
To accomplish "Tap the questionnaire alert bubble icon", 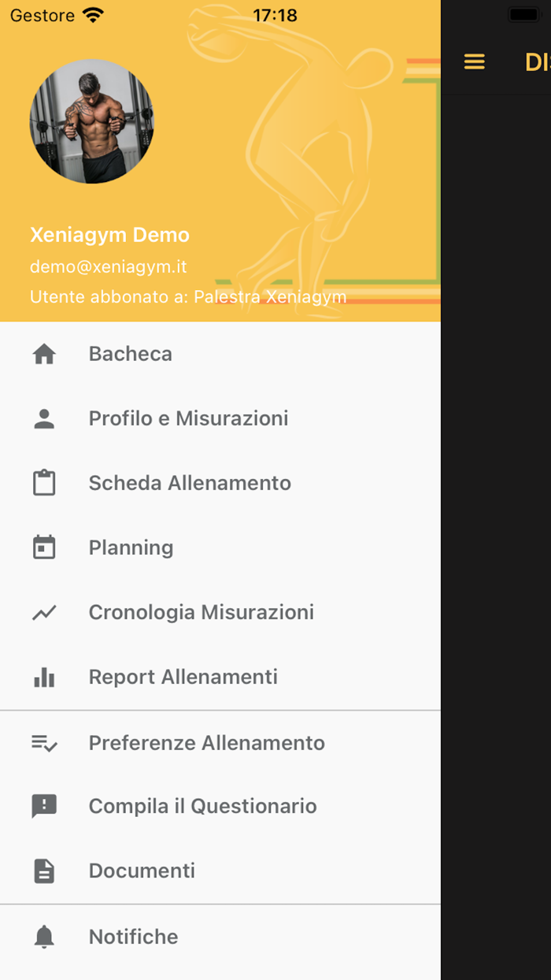I will point(44,807).
